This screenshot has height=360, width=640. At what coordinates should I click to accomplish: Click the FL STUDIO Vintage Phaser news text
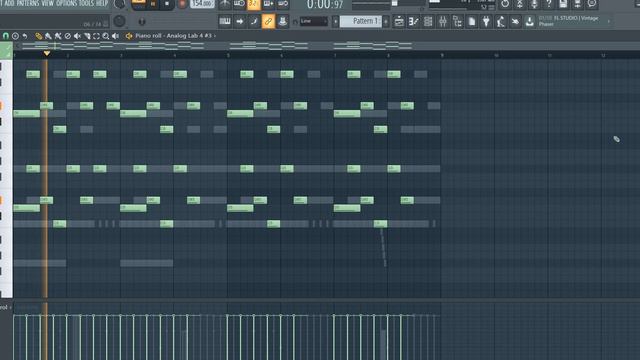(569, 21)
